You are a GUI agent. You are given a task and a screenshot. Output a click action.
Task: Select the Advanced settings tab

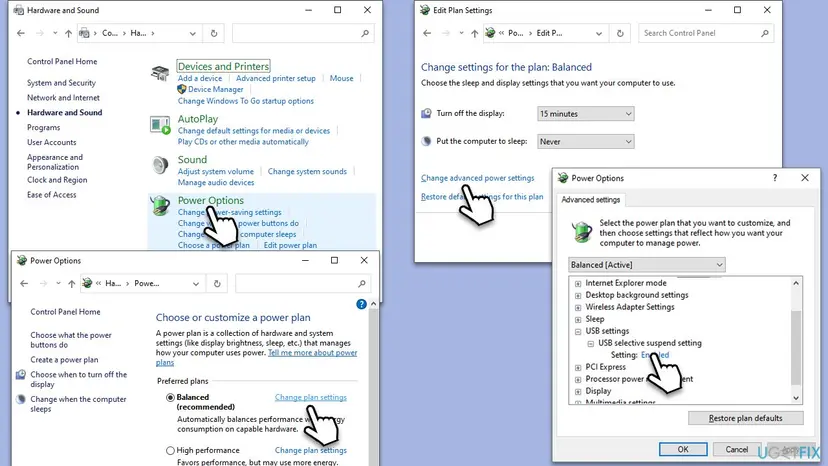(x=590, y=200)
